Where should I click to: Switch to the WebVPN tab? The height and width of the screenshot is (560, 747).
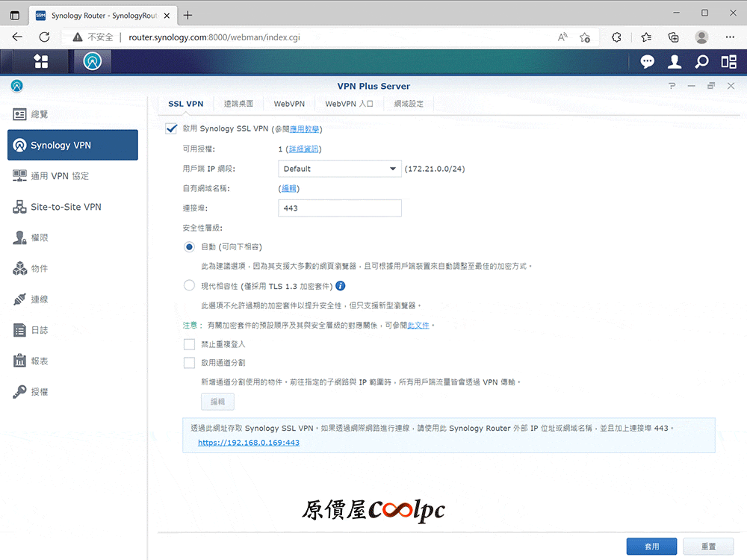tap(289, 104)
